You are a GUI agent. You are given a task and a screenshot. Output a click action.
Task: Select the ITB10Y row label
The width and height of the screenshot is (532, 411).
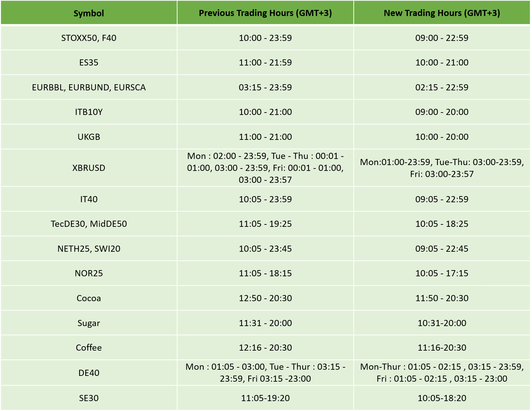click(89, 112)
